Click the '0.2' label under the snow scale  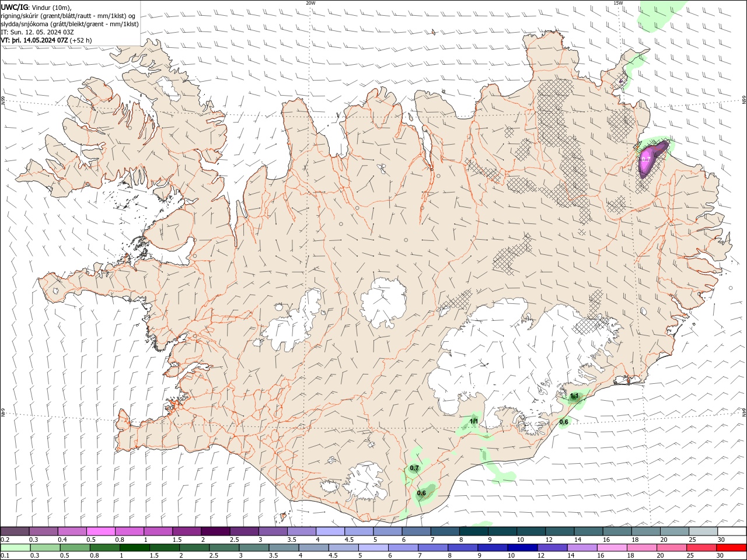5,540
